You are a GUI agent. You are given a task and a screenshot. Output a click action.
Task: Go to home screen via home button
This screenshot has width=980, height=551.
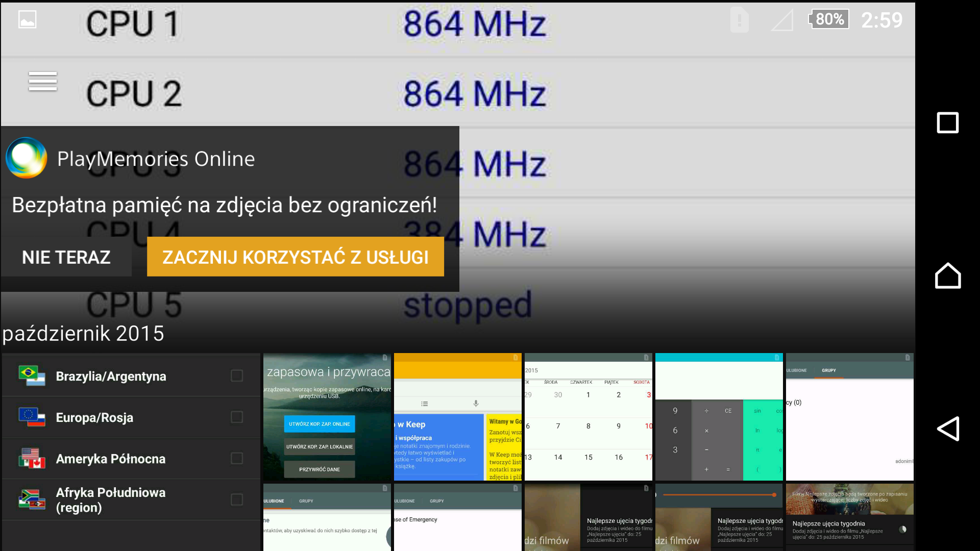click(948, 275)
